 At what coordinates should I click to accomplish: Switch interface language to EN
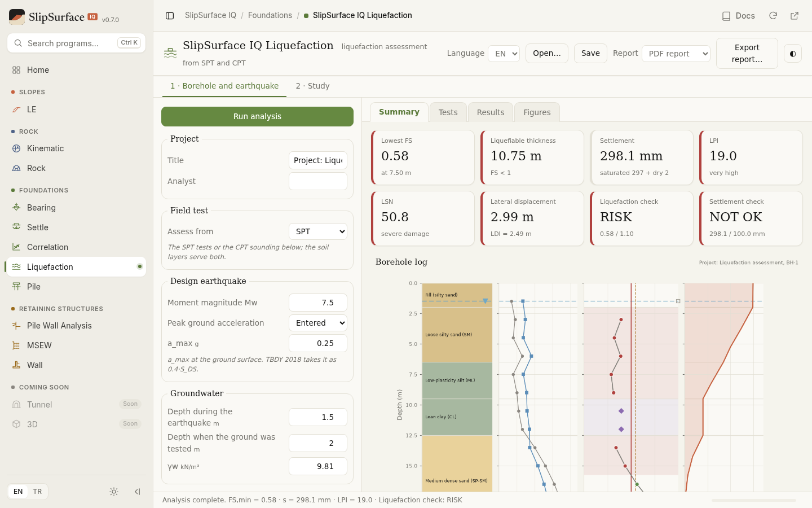[18, 492]
